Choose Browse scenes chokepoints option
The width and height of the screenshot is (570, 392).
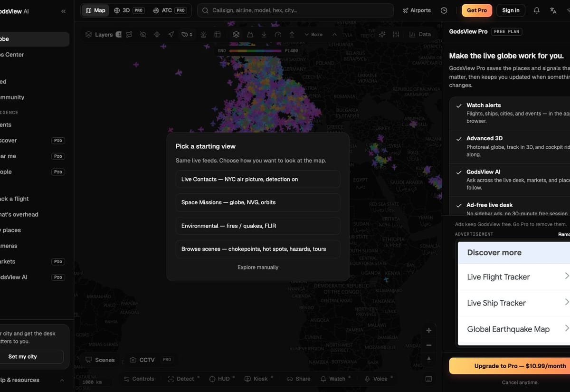[258, 249]
